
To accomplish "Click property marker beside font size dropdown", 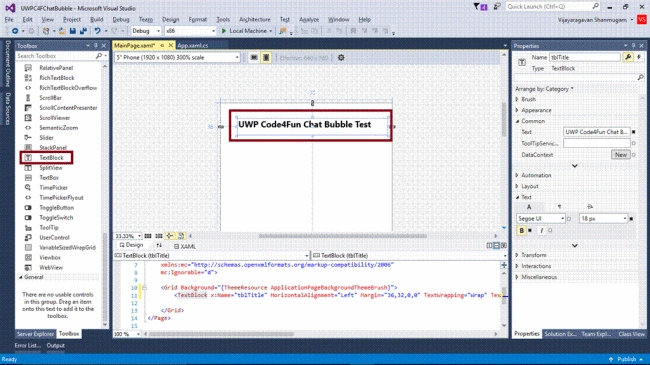I will coord(631,219).
